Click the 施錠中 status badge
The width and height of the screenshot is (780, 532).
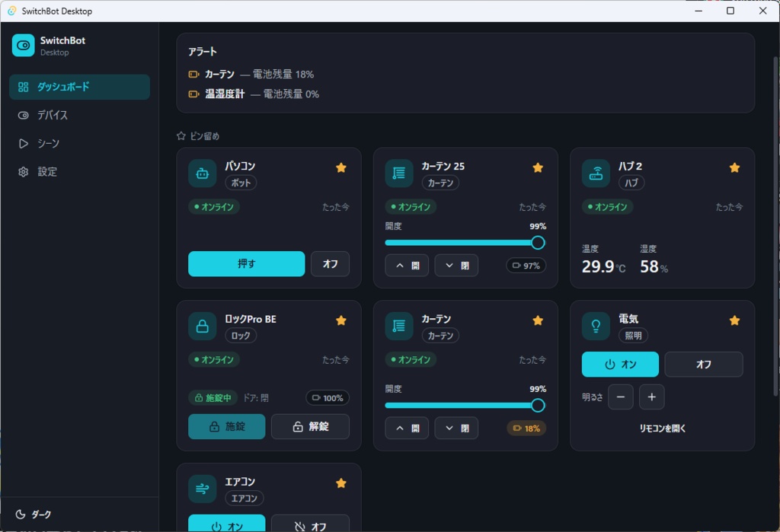click(x=213, y=398)
